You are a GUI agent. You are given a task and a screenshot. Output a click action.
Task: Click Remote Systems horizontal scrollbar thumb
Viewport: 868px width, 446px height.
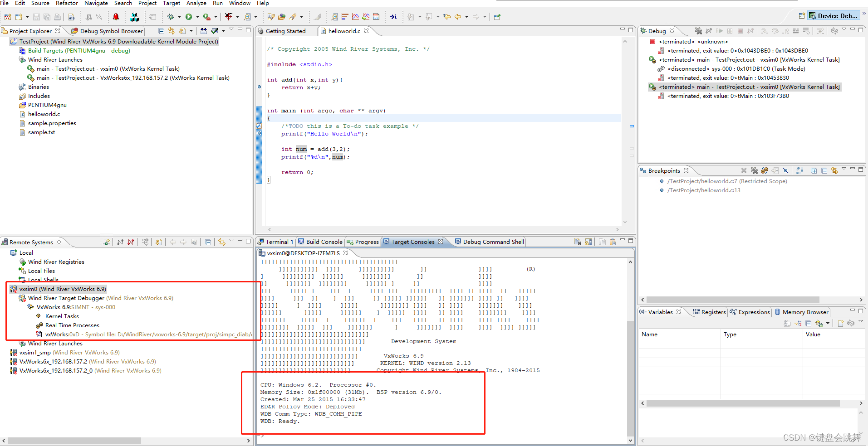click(x=74, y=441)
